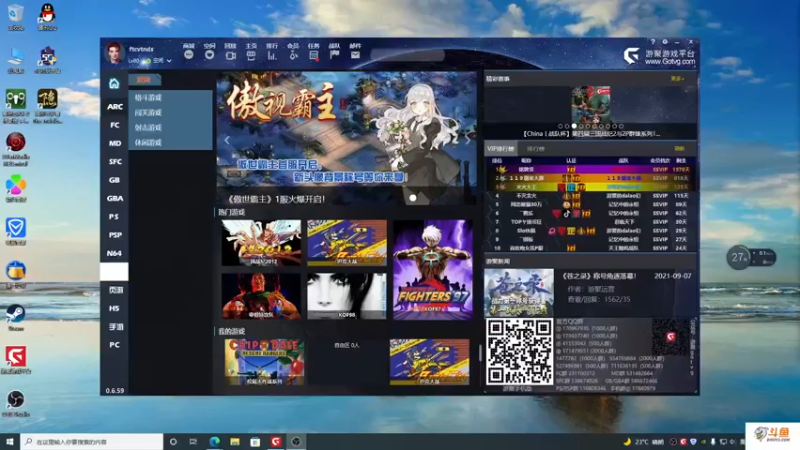800x450 pixels.
Task: Open Microsoft Edge from the taskbar
Action: point(214,441)
